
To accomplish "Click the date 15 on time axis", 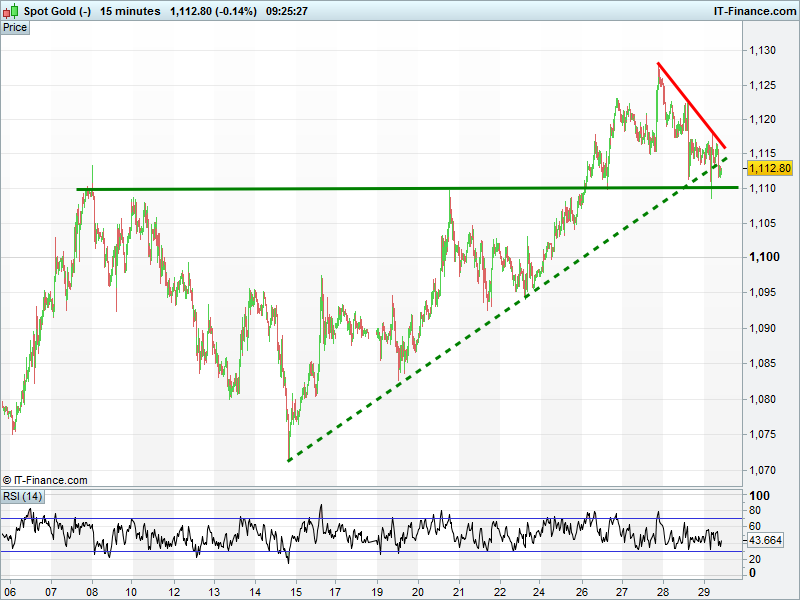I will coord(295,590).
